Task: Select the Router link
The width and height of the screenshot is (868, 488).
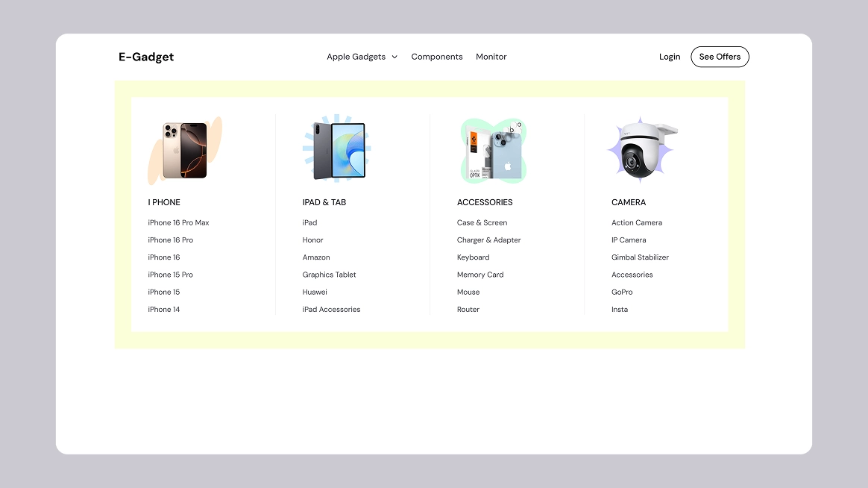Action: click(468, 309)
